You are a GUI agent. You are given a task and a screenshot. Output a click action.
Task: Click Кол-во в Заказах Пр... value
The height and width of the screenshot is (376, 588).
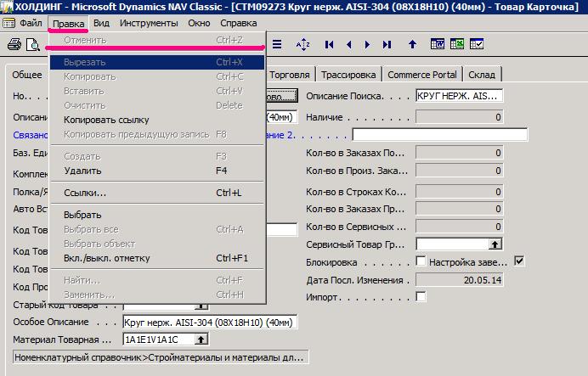pyautogui.click(x=459, y=209)
